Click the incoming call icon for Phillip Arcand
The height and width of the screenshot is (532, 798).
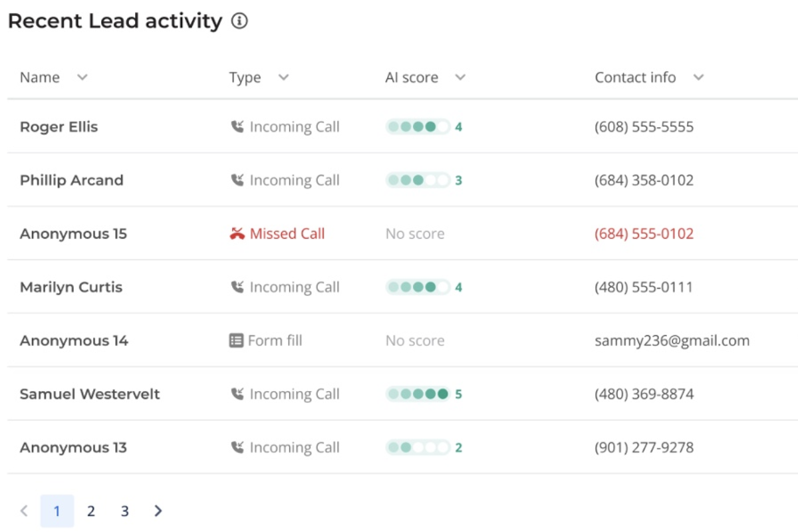pyautogui.click(x=237, y=180)
